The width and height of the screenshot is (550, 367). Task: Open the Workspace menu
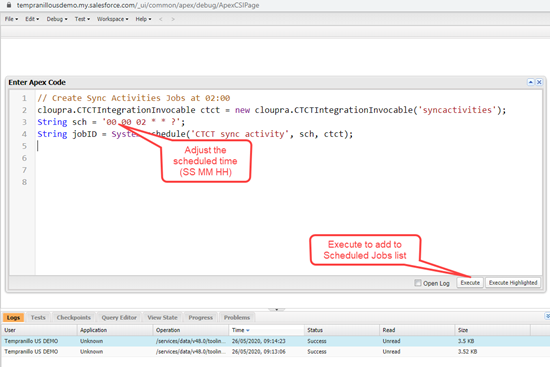[113, 19]
